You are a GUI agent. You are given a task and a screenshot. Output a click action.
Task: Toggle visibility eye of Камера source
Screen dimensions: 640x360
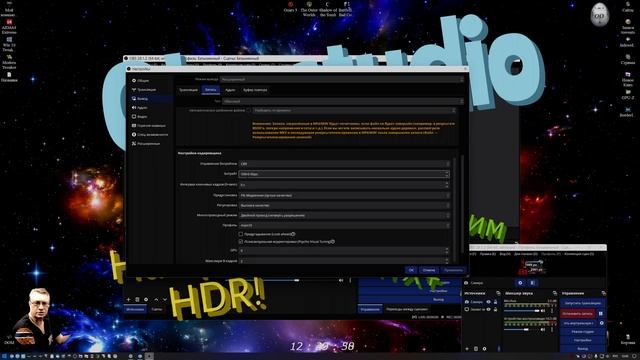click(488, 302)
